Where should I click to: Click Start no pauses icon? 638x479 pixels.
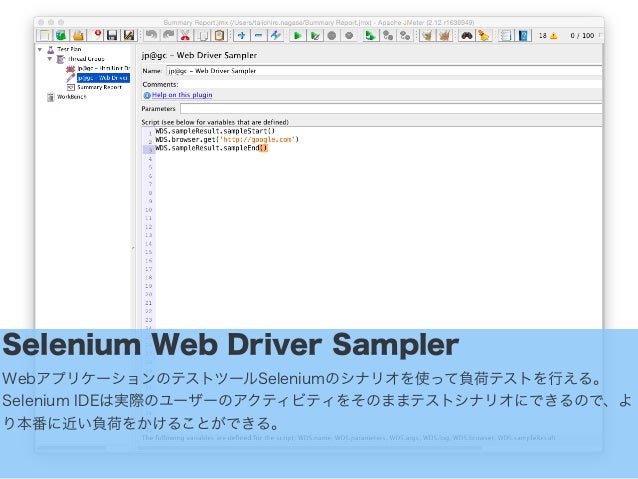point(315,36)
